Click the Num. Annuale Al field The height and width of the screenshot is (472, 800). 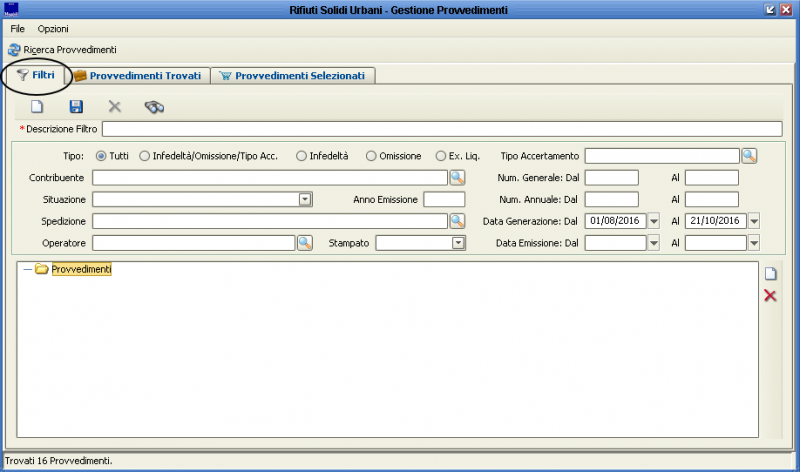pyautogui.click(x=712, y=200)
